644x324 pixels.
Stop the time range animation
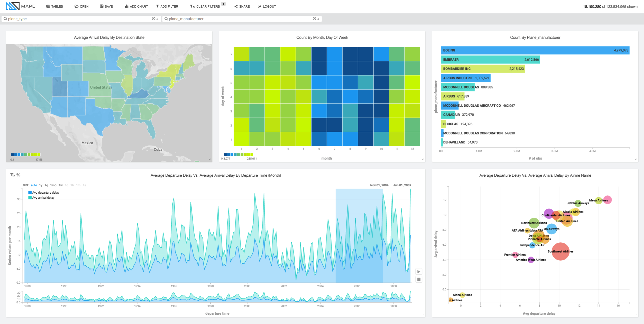(x=419, y=279)
